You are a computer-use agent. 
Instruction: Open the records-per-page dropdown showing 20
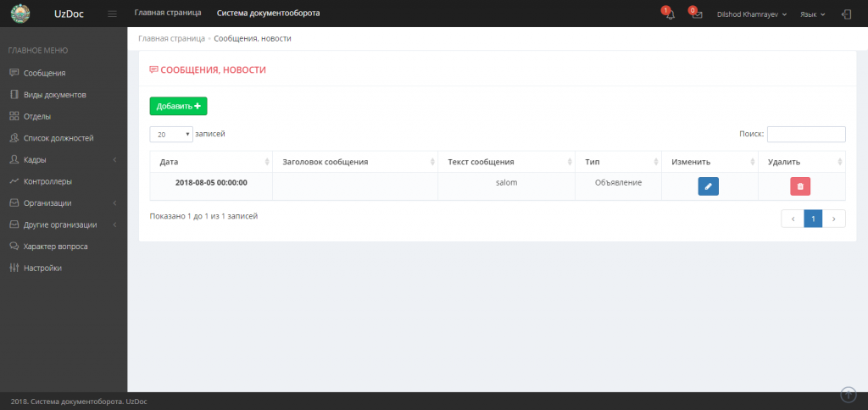tap(171, 134)
